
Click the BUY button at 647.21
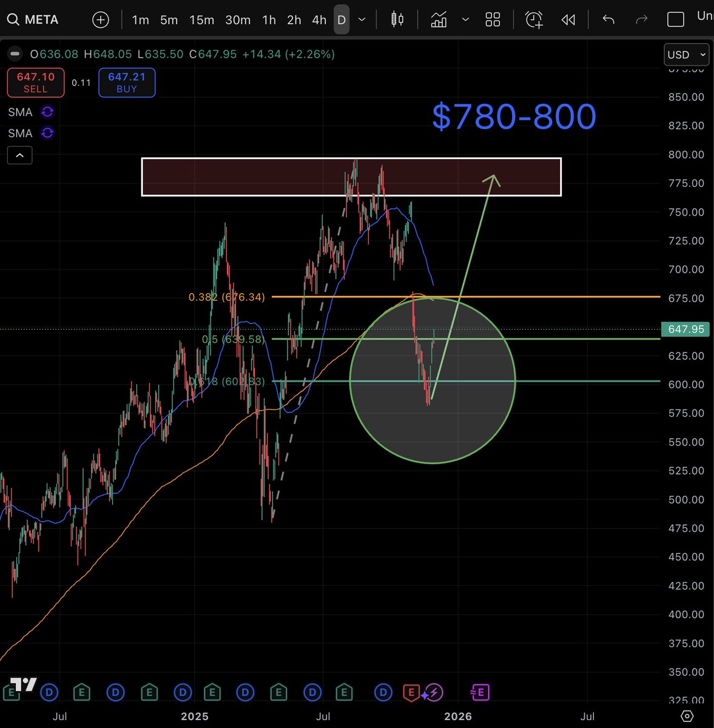pyautogui.click(x=126, y=83)
